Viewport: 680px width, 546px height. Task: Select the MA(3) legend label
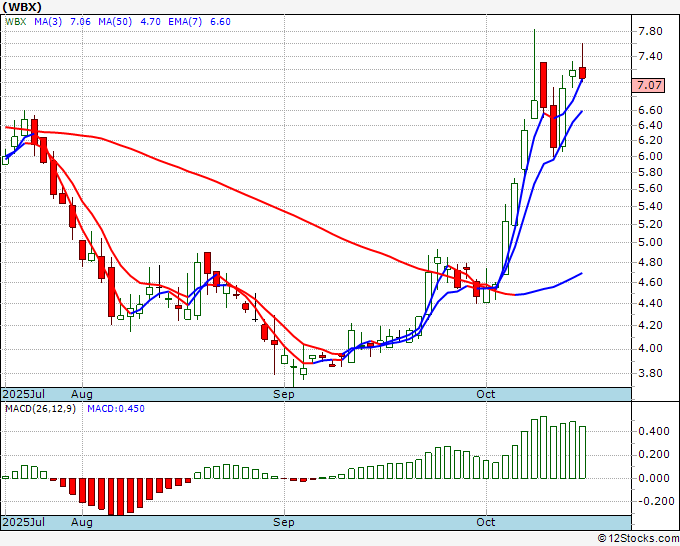48,21
